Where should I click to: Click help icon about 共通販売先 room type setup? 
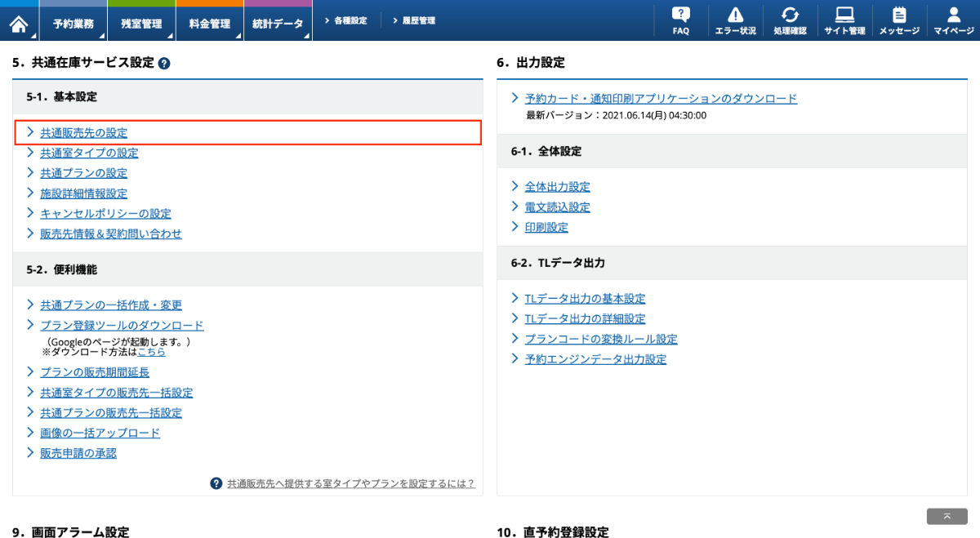click(x=214, y=482)
